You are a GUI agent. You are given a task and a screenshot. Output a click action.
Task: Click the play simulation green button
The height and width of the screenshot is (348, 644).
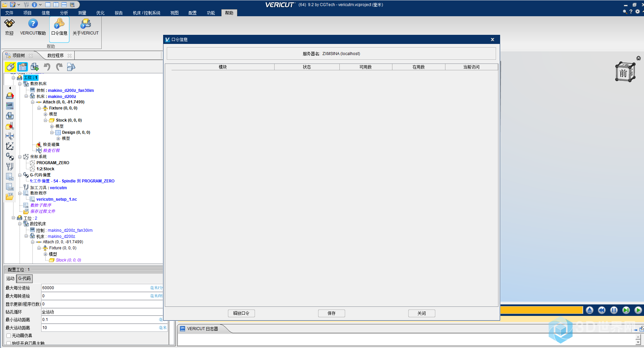638,310
